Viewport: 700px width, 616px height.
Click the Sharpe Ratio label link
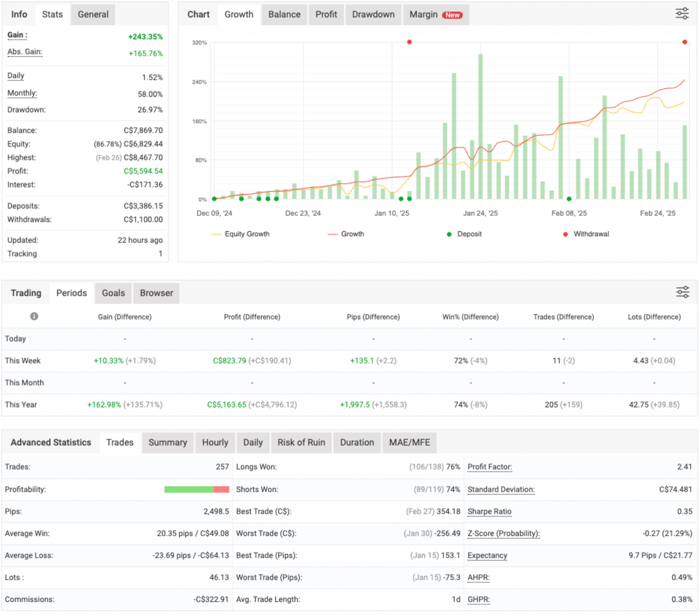489,511
